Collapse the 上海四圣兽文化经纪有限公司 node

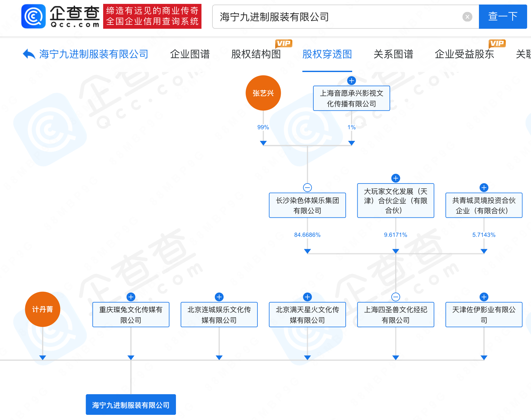(396, 297)
